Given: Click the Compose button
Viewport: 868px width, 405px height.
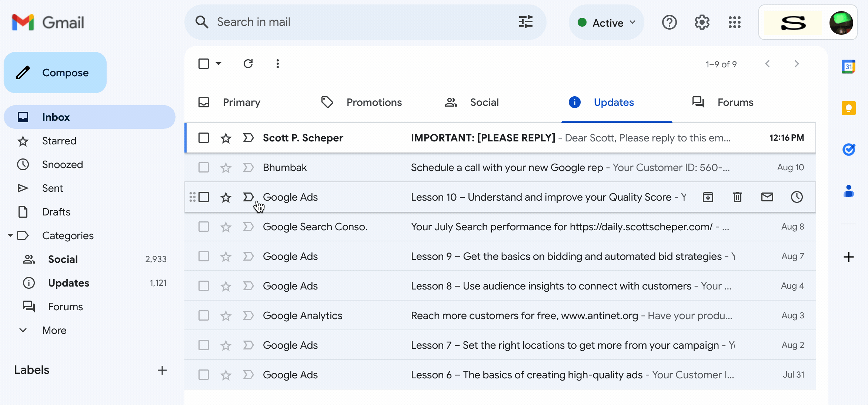Looking at the screenshot, I should (x=55, y=73).
